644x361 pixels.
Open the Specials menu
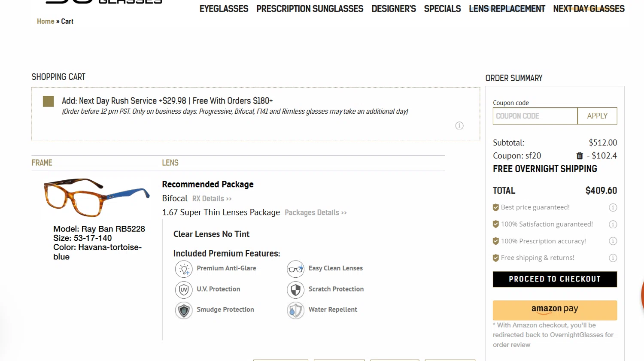442,9
